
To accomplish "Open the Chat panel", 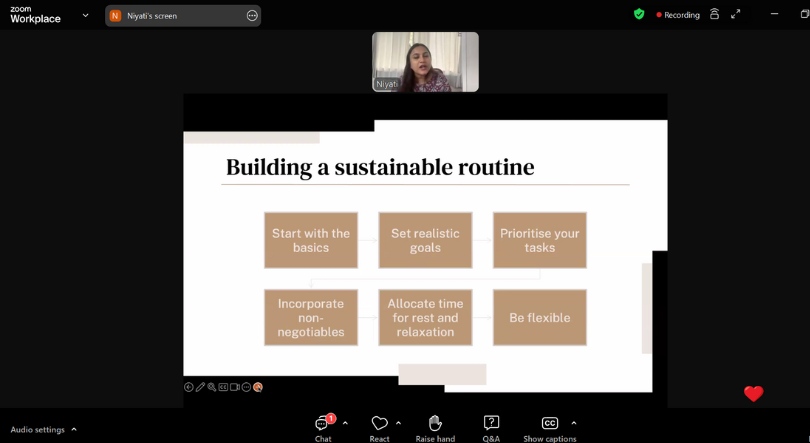I will pyautogui.click(x=323, y=425).
